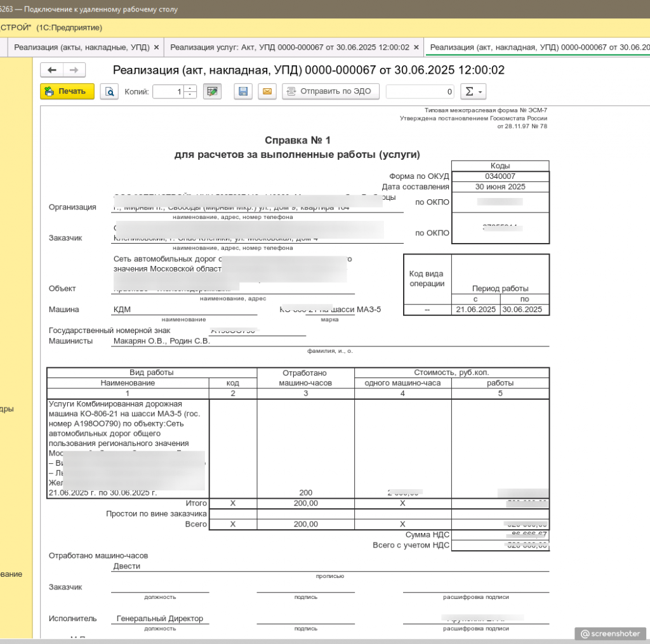Image resolution: width=650 pixels, height=644 pixels.
Task: Open the Σ sum dropdown
Action: click(x=474, y=91)
